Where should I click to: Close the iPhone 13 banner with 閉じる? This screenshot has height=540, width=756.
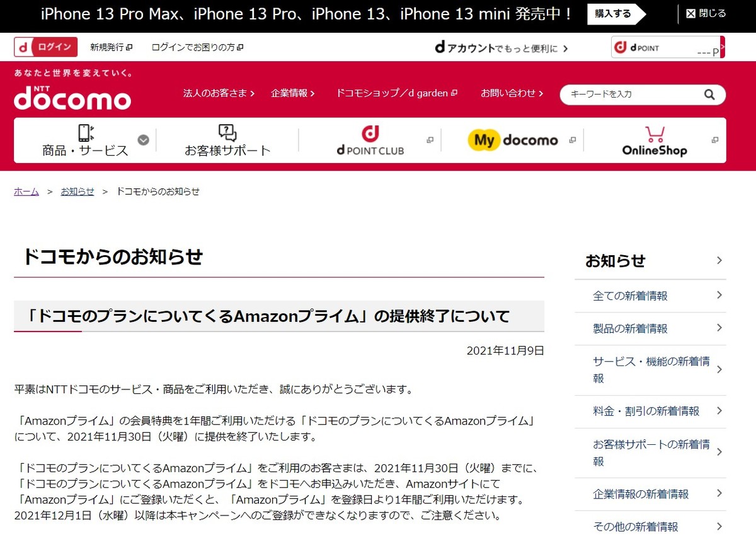[x=706, y=13]
